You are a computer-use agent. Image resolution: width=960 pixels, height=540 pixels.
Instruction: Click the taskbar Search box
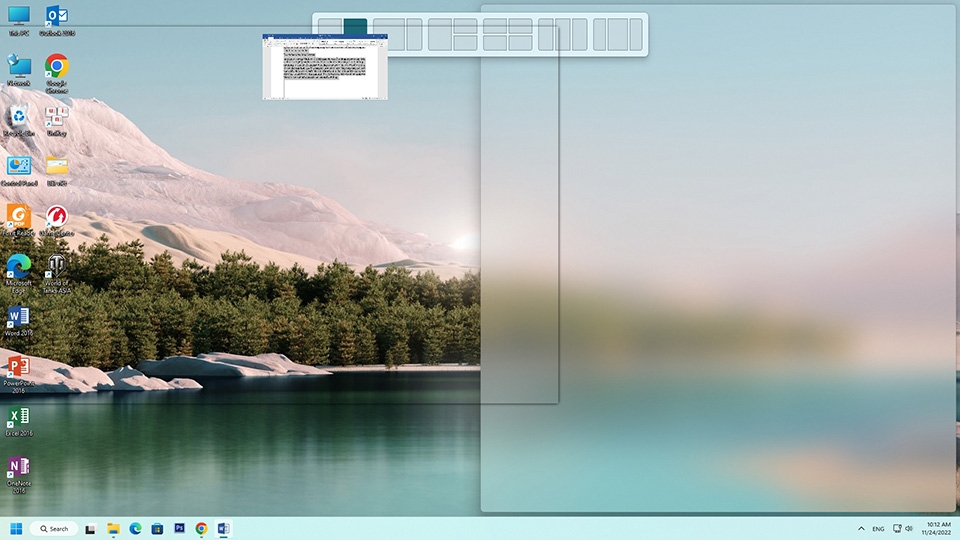(x=55, y=528)
